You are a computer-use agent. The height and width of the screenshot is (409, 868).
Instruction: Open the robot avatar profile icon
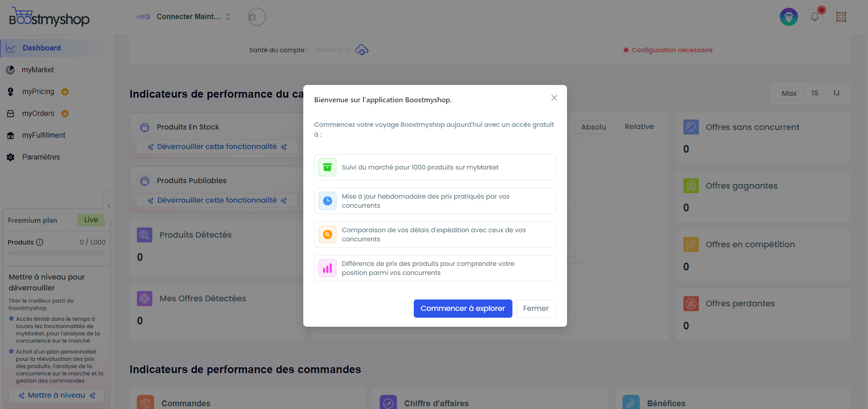[789, 17]
